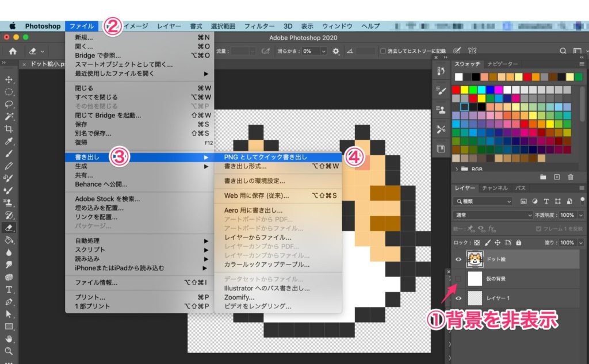Open the History panel icon
This screenshot has height=364, width=589.
pyautogui.click(x=440, y=71)
